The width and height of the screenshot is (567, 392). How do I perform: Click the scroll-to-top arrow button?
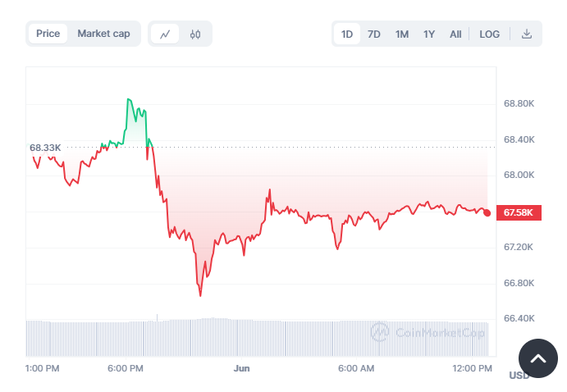pyautogui.click(x=537, y=358)
